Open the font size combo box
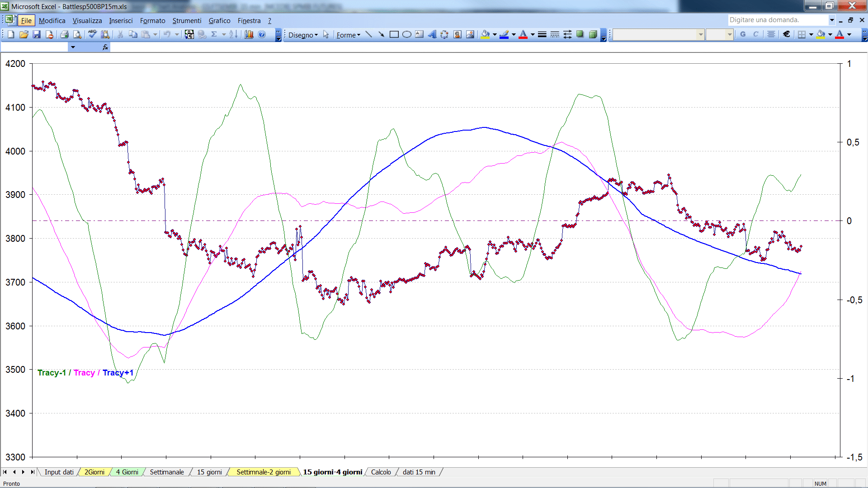Image resolution: width=868 pixels, height=488 pixels. pyautogui.click(x=720, y=34)
